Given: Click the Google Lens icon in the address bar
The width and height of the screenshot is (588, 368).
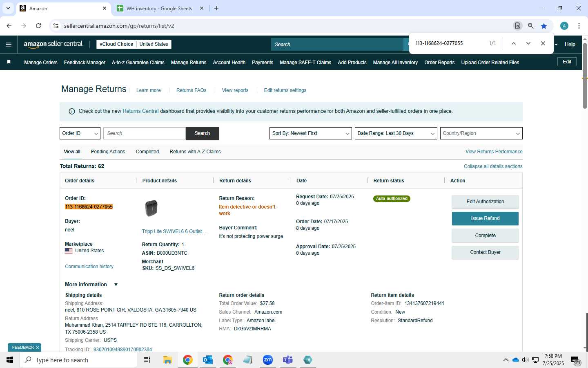Looking at the screenshot, I should tap(517, 26).
